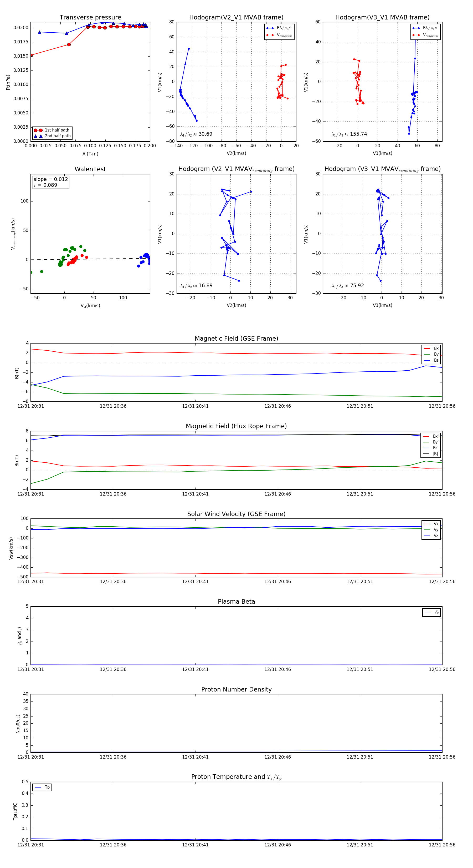473x868 pixels.
Task: Click the "Np(#/cc)" y-axis label
Action: click(x=18, y=724)
